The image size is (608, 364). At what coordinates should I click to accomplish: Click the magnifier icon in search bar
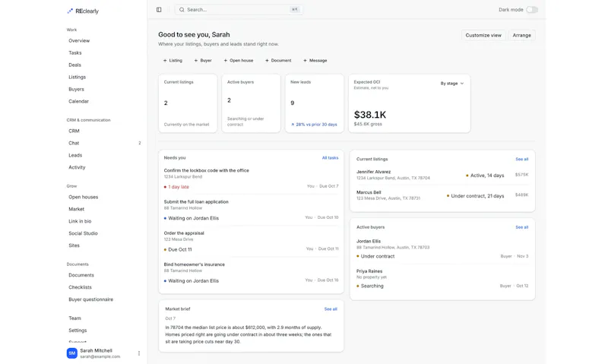point(182,10)
